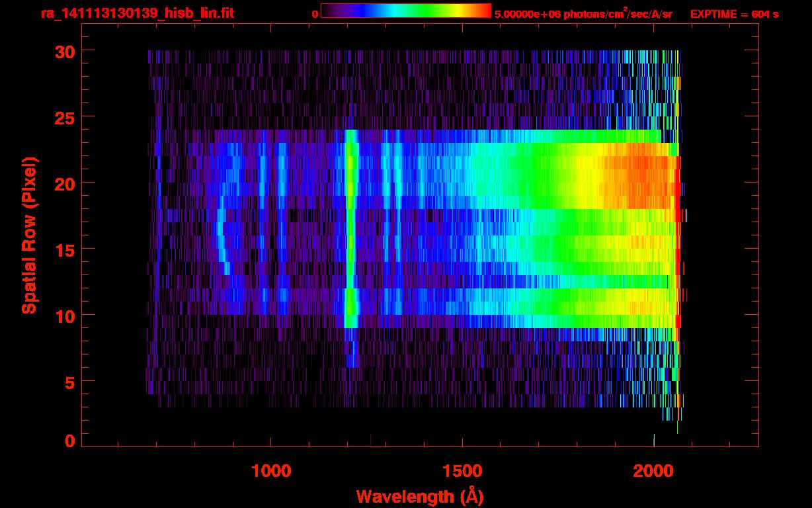Click the Wavelength (Å) axis title

(x=419, y=496)
